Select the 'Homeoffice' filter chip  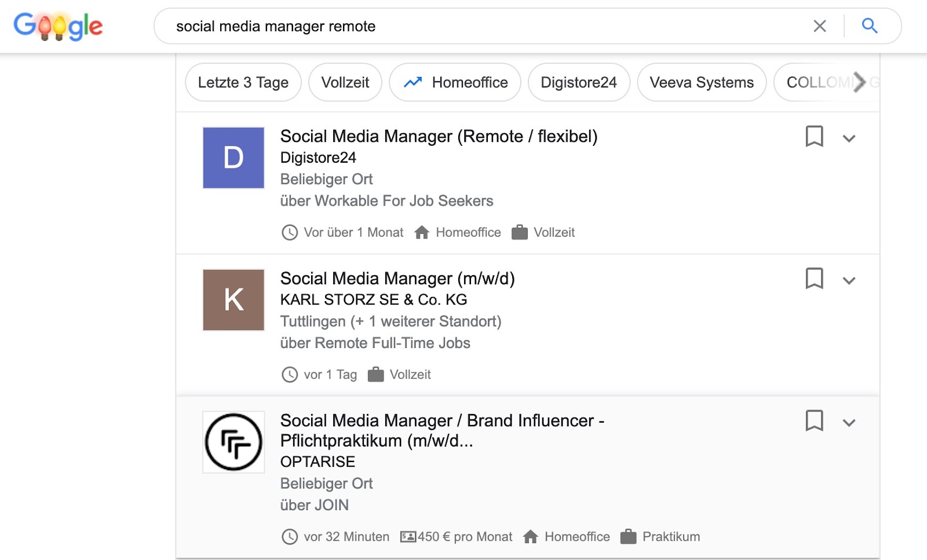[x=455, y=82]
